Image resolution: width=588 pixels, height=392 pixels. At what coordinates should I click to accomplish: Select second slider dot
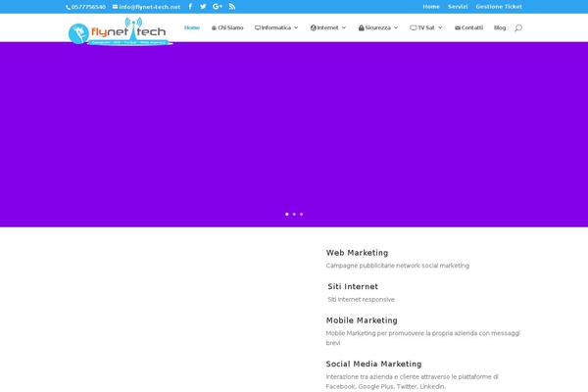pos(294,215)
